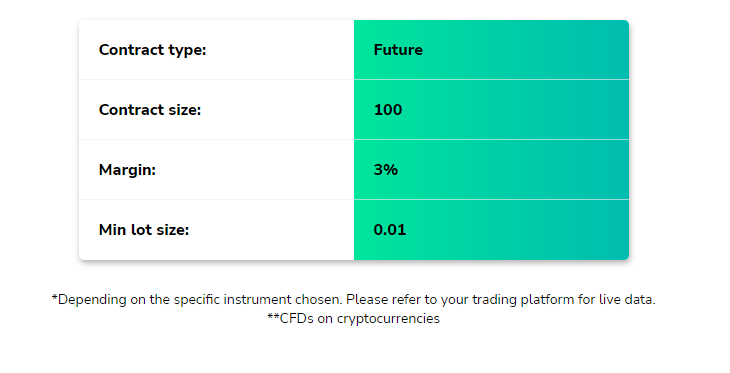This screenshot has width=730, height=373.
Task: Select the 0.01 min lot value
Action: coord(390,230)
